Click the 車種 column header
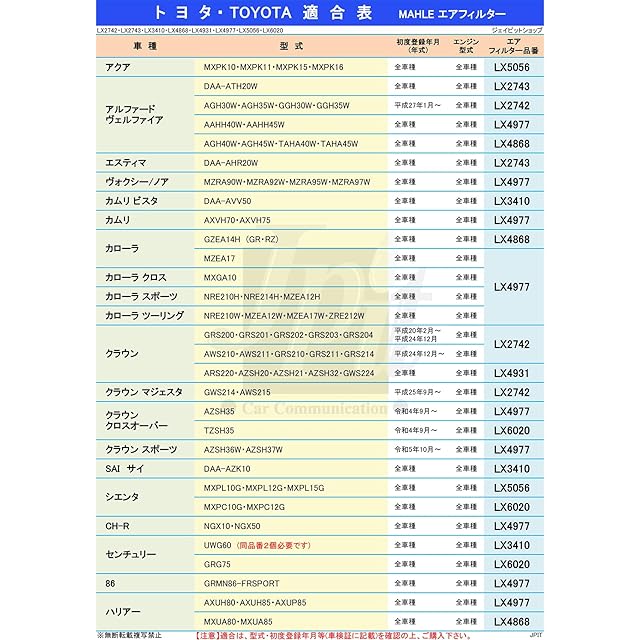 (x=145, y=46)
